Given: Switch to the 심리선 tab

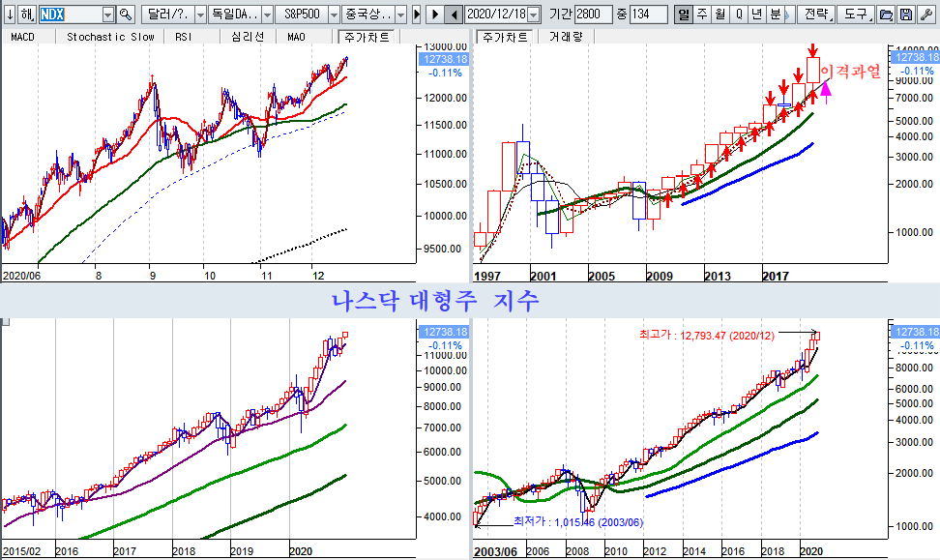Looking at the screenshot, I should (x=247, y=37).
